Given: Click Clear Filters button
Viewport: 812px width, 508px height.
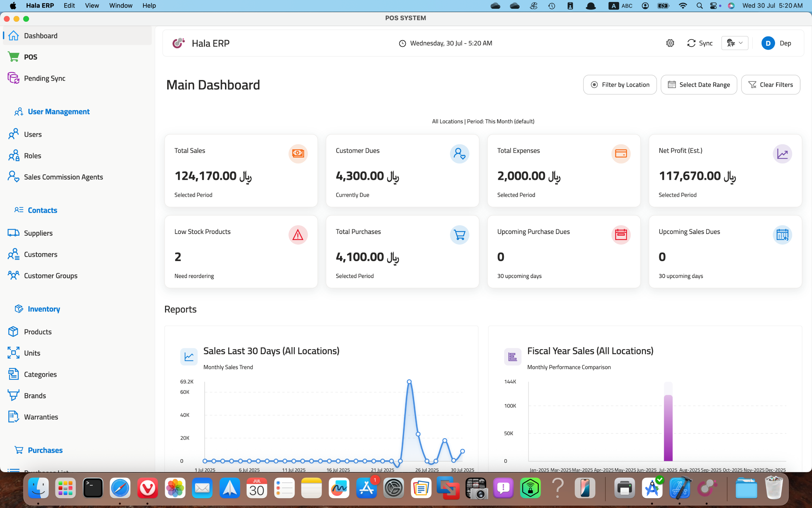Looking at the screenshot, I should point(770,85).
